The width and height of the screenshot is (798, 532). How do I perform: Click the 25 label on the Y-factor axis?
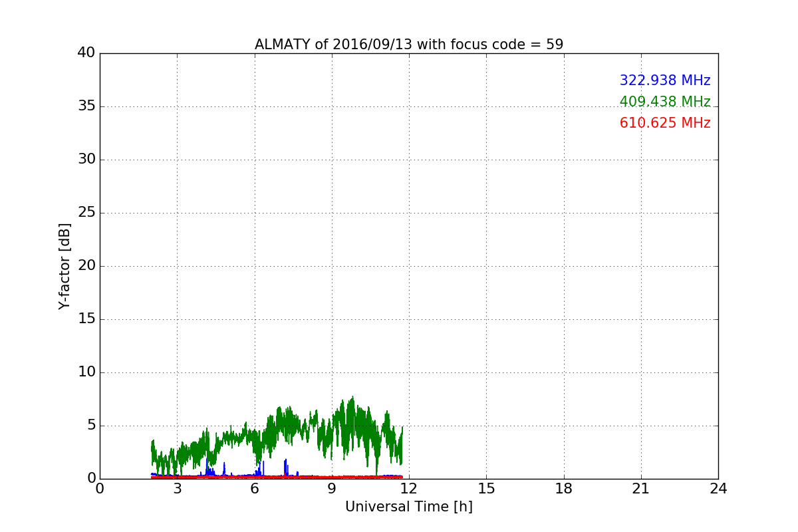click(86, 213)
